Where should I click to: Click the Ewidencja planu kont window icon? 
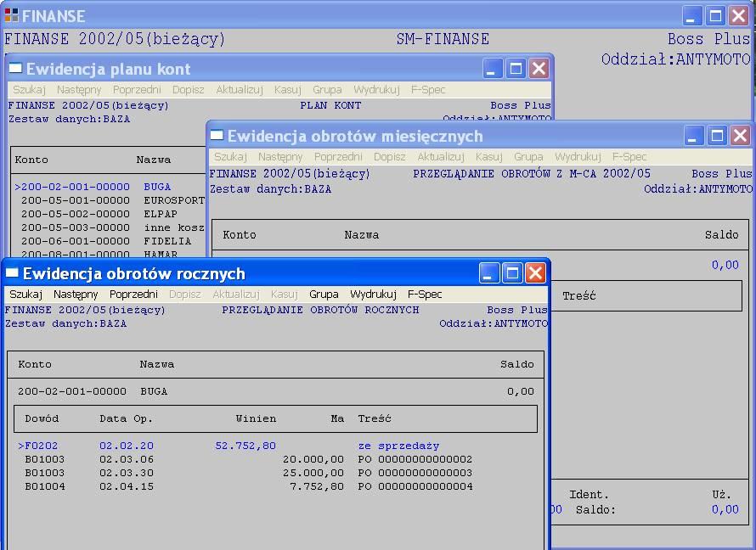click(x=15, y=69)
